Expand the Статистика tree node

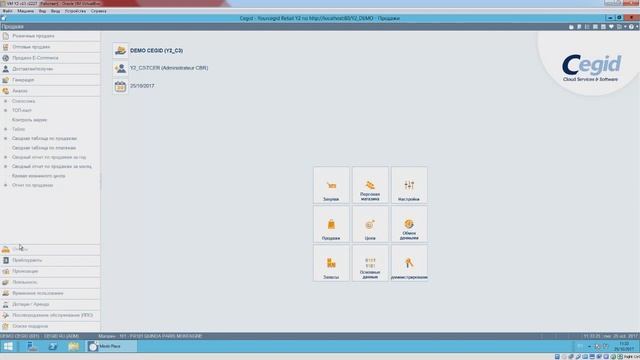click(5, 101)
